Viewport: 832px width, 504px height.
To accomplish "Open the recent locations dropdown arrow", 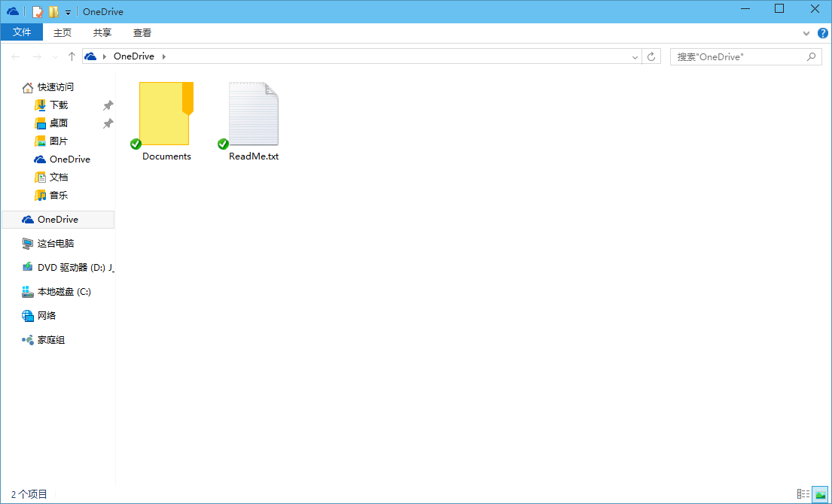I will 55,56.
